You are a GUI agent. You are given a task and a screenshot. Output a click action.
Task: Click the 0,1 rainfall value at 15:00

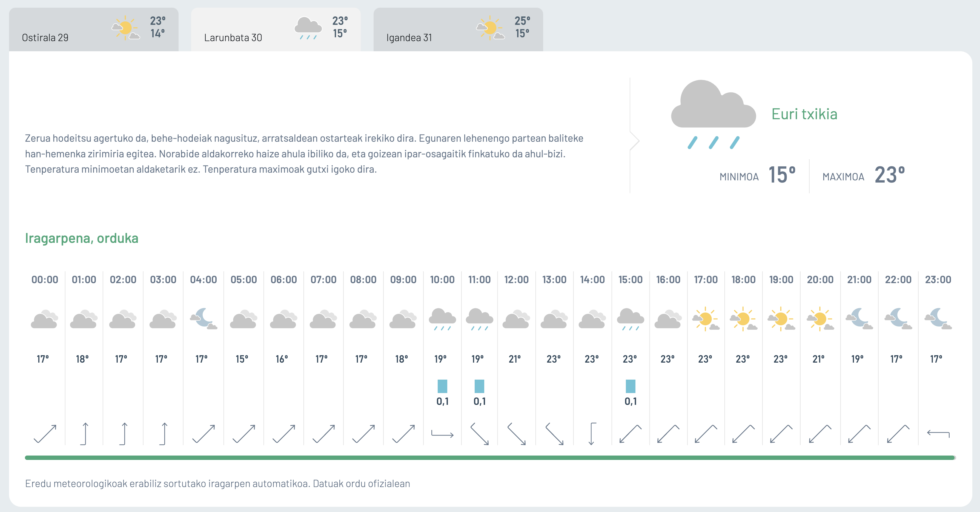[631, 401]
